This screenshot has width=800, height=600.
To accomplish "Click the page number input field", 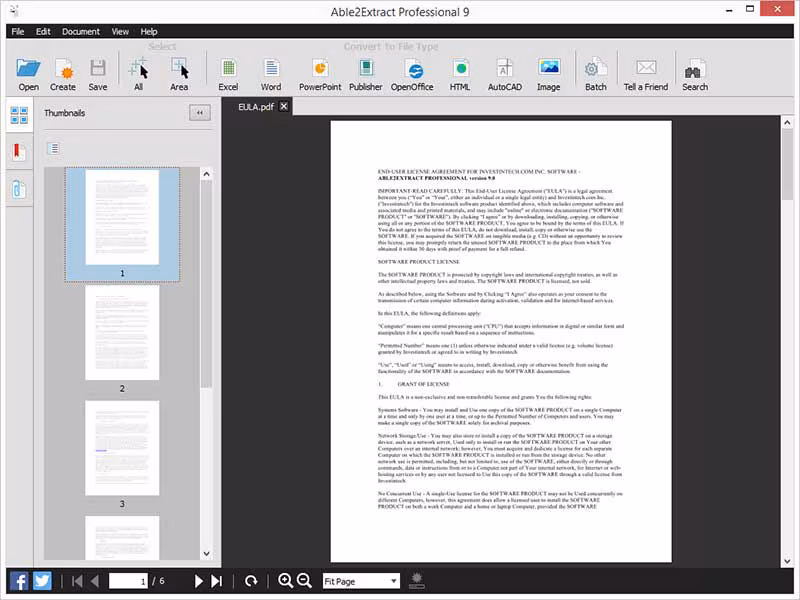I will 128,581.
